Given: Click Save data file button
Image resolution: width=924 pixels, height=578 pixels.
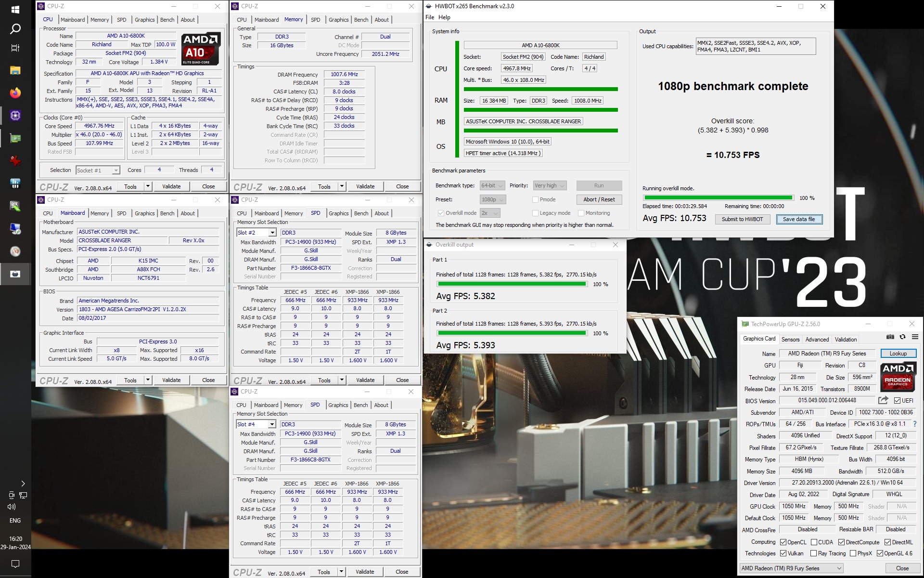Looking at the screenshot, I should point(799,219).
